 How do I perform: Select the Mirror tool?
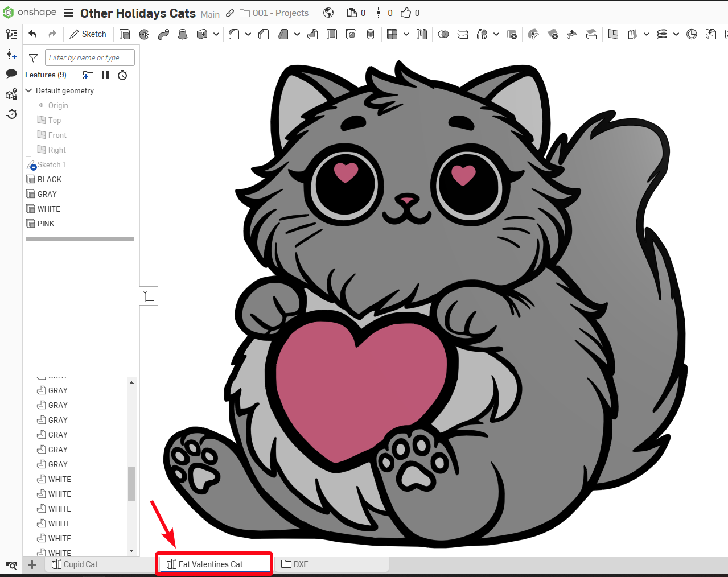[422, 34]
